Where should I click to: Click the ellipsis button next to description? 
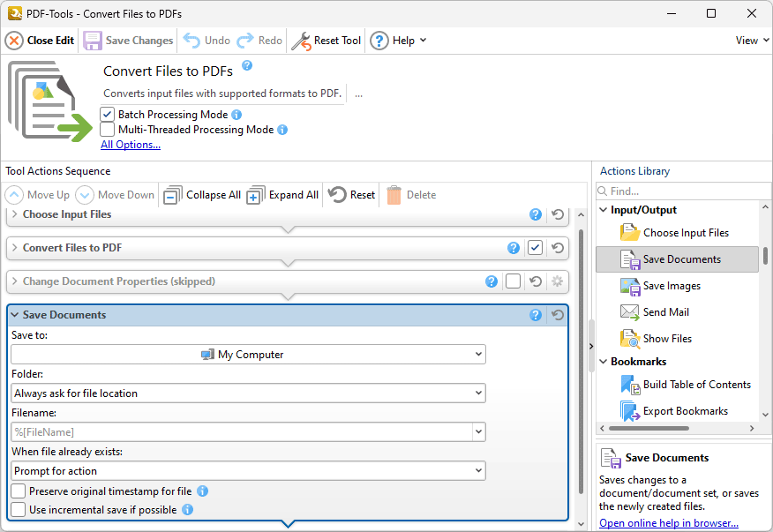pyautogui.click(x=359, y=94)
